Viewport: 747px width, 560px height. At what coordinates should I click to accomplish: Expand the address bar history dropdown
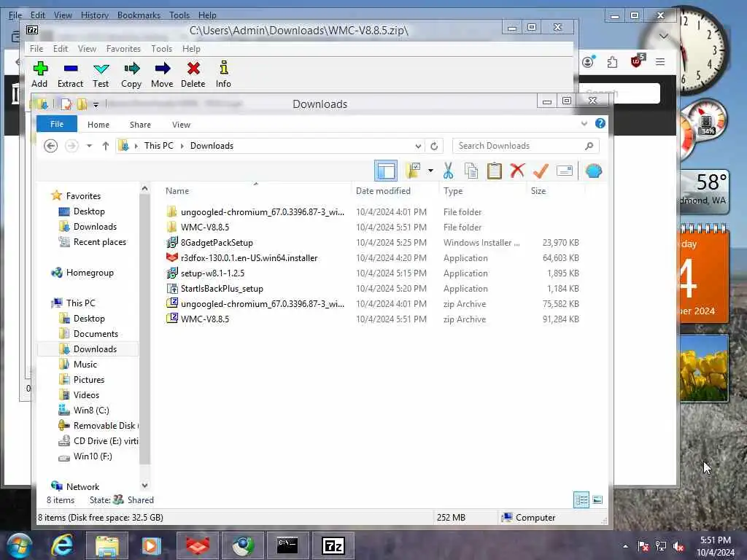418,146
